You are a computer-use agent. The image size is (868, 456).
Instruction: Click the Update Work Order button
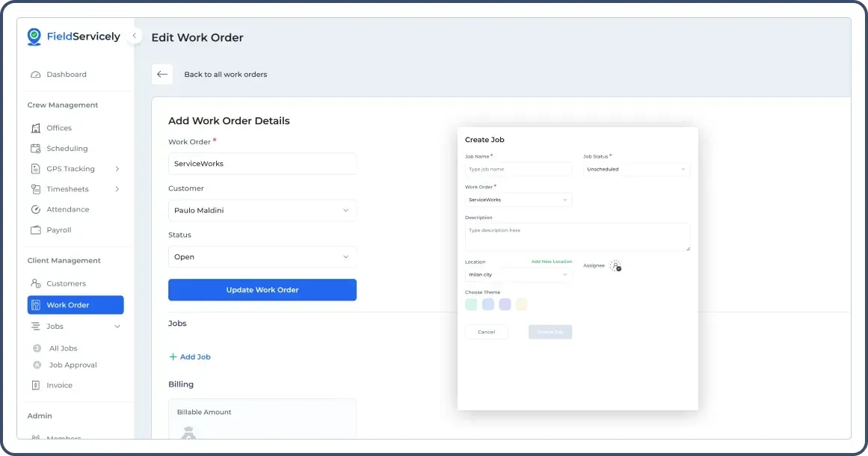point(262,290)
